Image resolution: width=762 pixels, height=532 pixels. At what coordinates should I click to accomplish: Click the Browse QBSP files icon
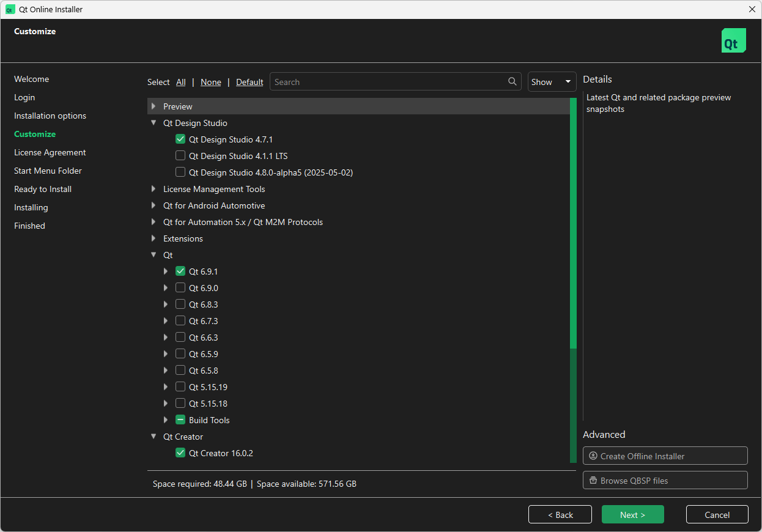593,481
